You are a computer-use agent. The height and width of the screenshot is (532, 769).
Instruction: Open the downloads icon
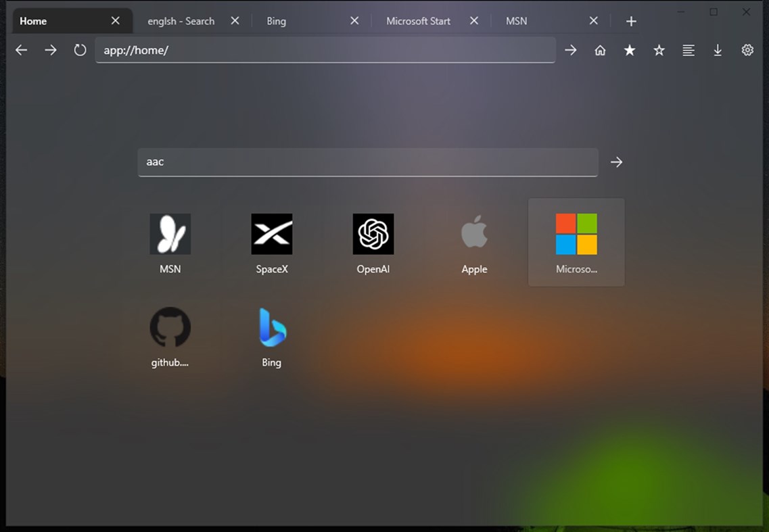pos(718,49)
